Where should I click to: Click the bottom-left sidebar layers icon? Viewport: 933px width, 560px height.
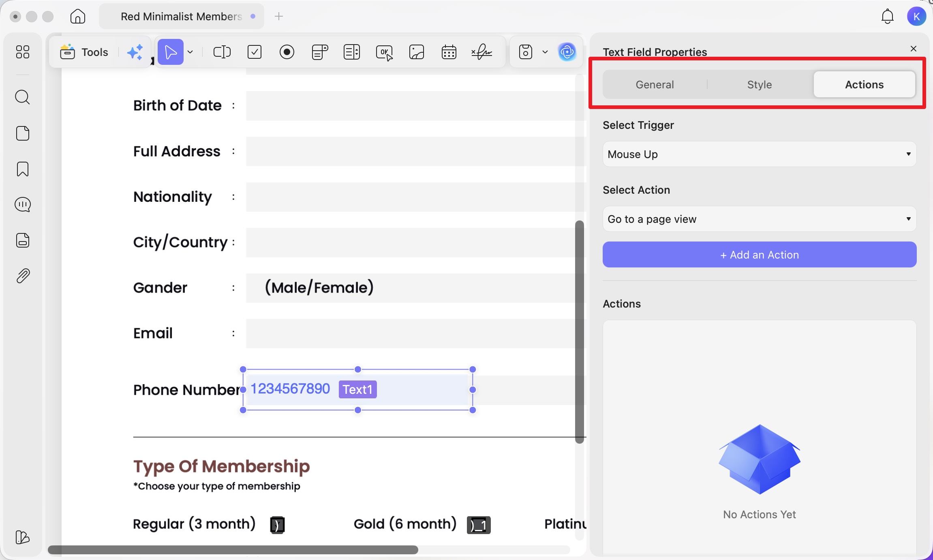click(23, 537)
